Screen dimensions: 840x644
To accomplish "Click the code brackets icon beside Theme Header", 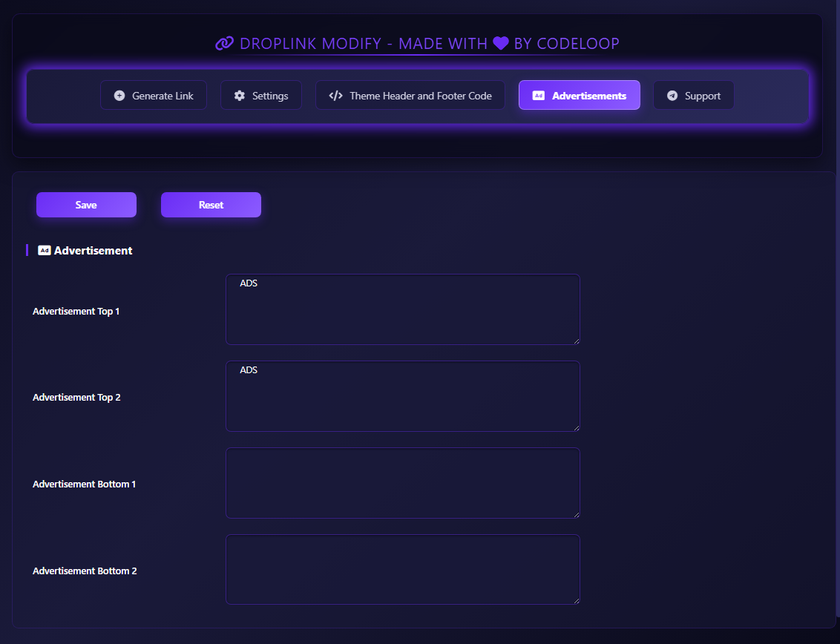I will point(336,96).
